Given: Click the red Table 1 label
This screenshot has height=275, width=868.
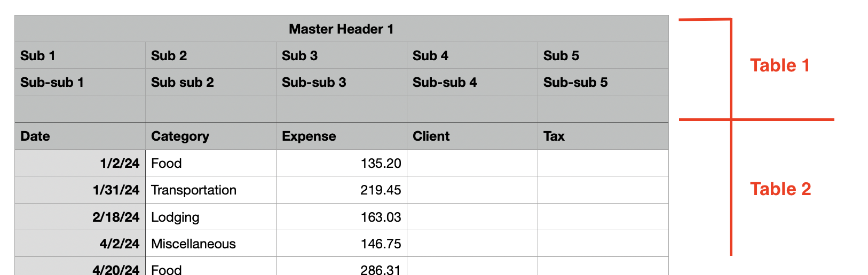Looking at the screenshot, I should (x=780, y=66).
